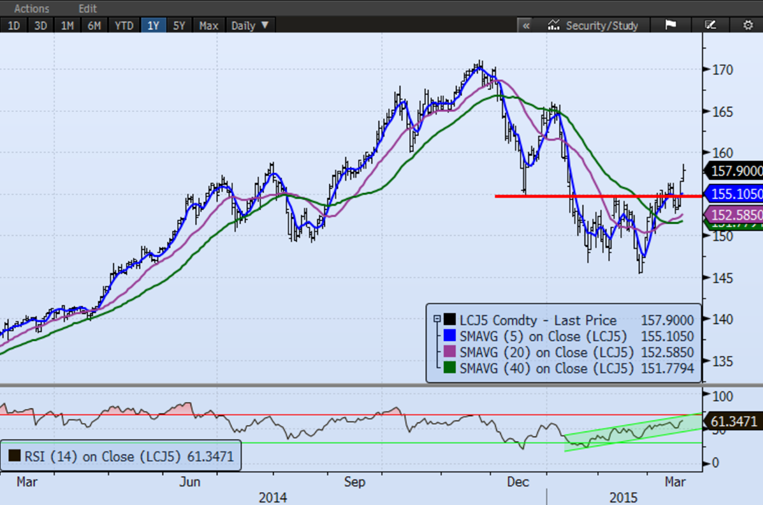Open the Actions menu

click(31, 8)
